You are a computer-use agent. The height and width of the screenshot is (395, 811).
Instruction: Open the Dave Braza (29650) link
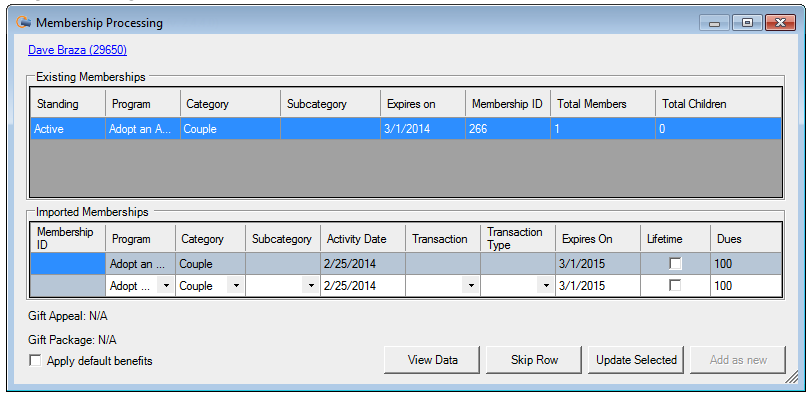(78, 50)
